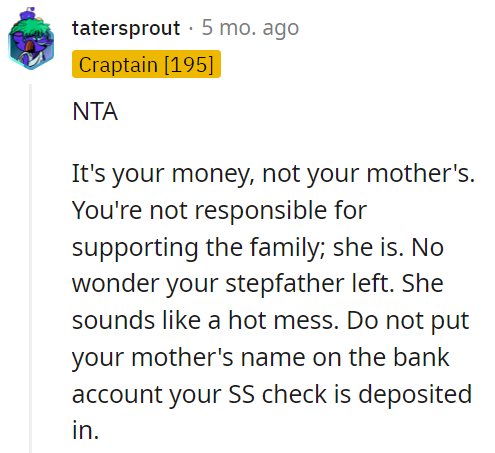Click the word "account" in the comment
The image size is (495, 453).
[116, 395]
